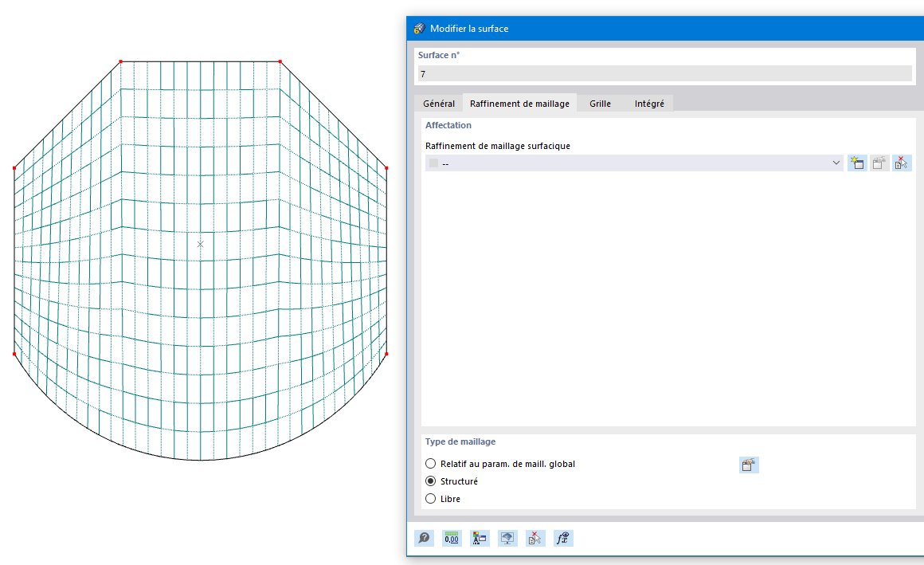The height and width of the screenshot is (565, 924).
Task: Switch to the Grille tab
Action: [600, 104]
